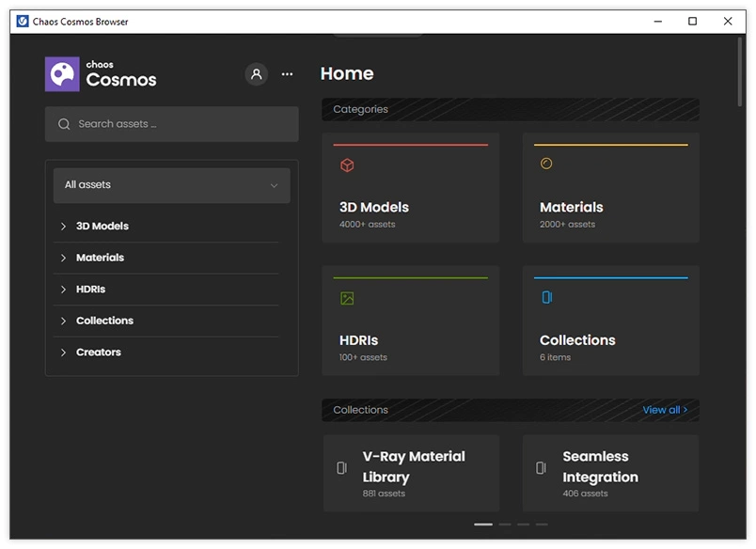
Task: Click the Categories section header
Action: [x=511, y=109]
